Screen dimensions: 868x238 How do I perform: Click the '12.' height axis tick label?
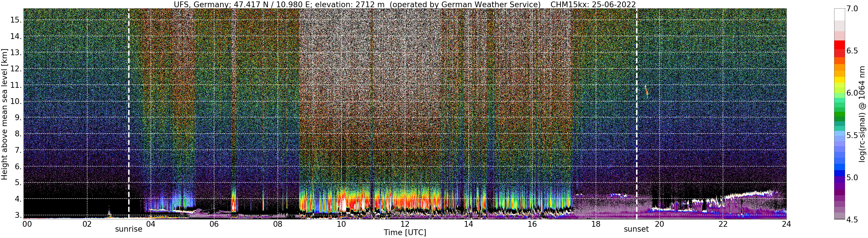click(x=16, y=69)
